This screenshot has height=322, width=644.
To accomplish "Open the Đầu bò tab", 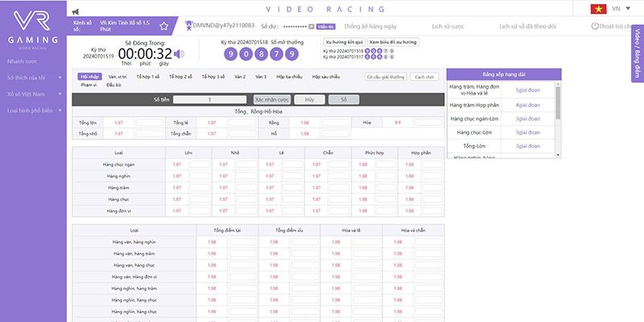I will [114, 85].
